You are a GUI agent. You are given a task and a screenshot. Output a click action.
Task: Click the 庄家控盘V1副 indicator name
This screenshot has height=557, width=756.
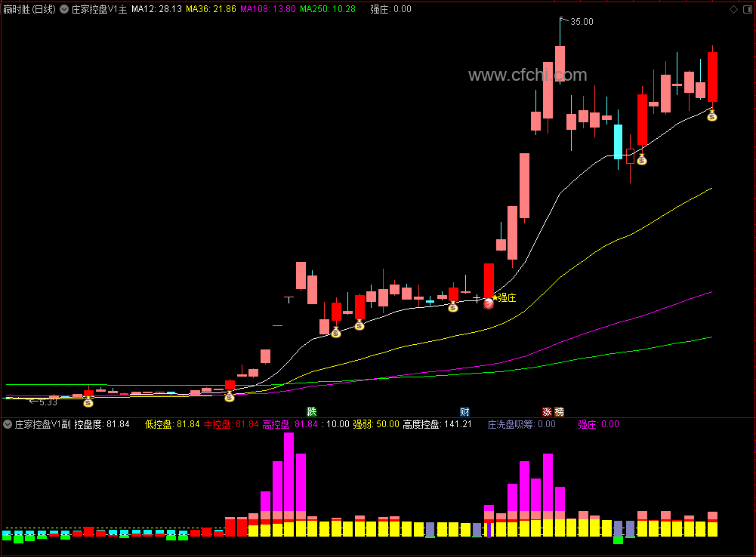[x=43, y=424]
